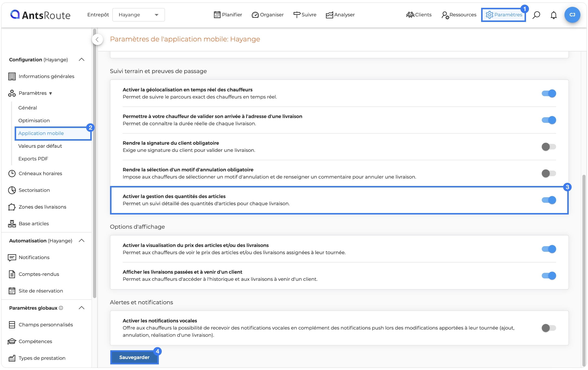The image size is (588, 370).
Task: Click the Organiser gauge icon
Action: click(x=255, y=15)
